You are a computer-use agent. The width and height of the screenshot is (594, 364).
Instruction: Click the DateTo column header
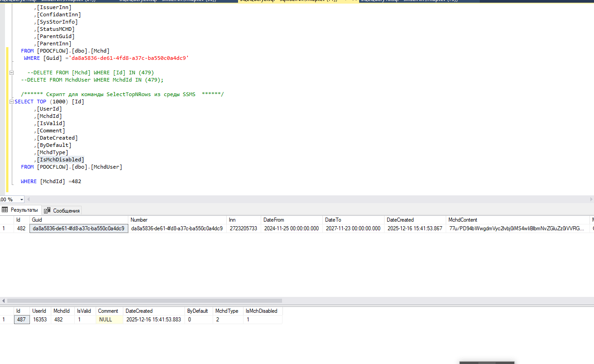(x=353, y=220)
